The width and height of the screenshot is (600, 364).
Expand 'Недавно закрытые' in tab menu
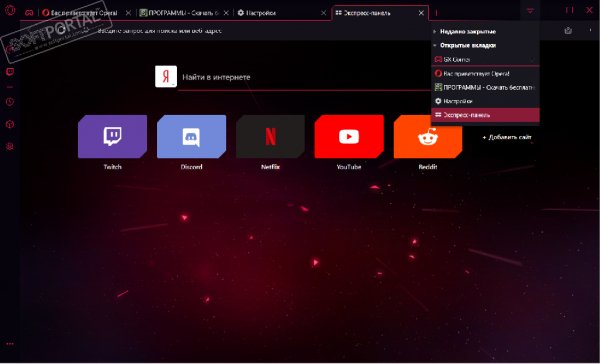(x=485, y=31)
